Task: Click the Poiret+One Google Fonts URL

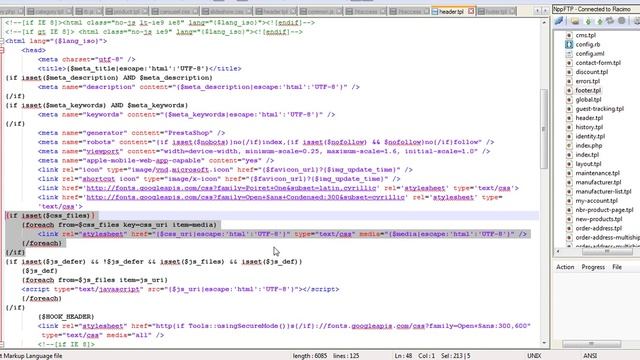Action: [231, 188]
